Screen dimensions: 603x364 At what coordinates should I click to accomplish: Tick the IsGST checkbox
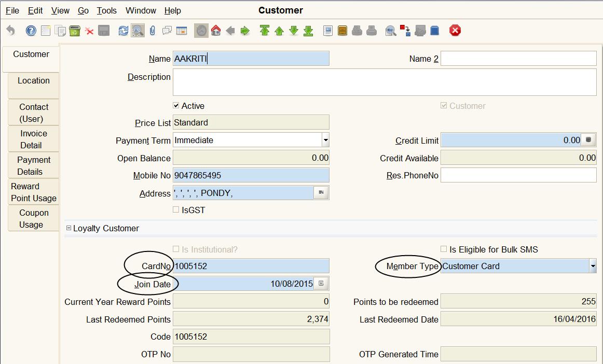tap(176, 210)
